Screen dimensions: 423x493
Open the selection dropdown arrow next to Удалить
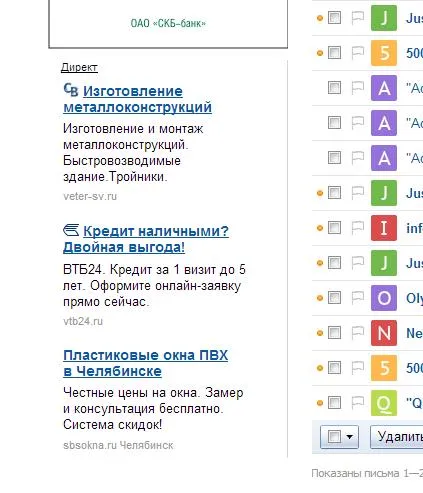coord(349,436)
